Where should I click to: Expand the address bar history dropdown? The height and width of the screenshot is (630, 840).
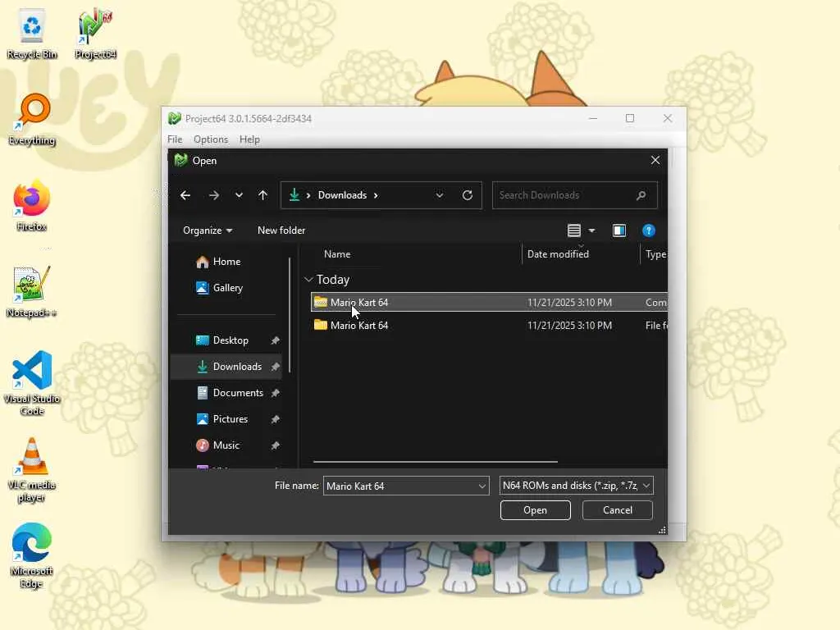pos(440,195)
